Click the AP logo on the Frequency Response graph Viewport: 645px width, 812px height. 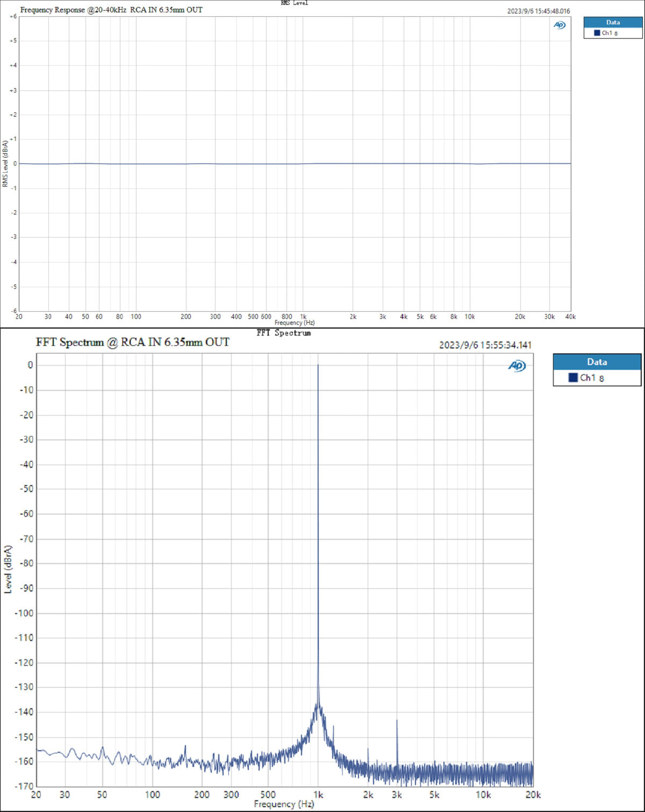[560, 25]
